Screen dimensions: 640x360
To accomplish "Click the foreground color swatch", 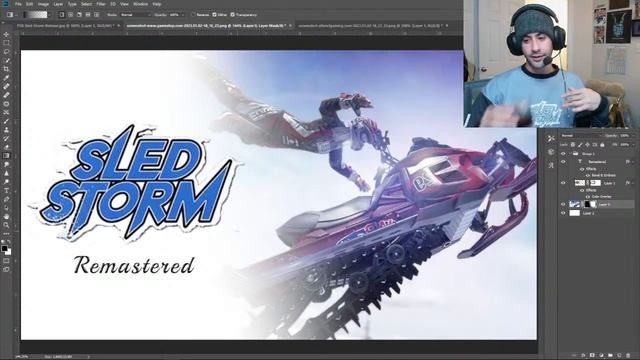I will [x=4, y=248].
